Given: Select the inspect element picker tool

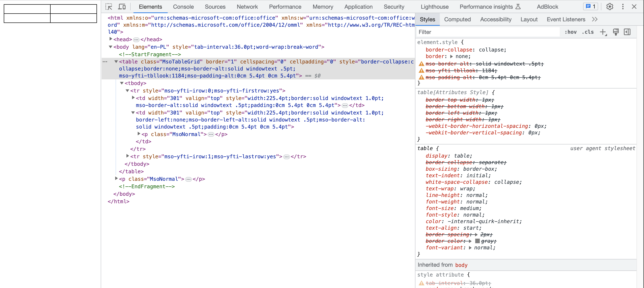Looking at the screenshot, I should click(109, 7).
